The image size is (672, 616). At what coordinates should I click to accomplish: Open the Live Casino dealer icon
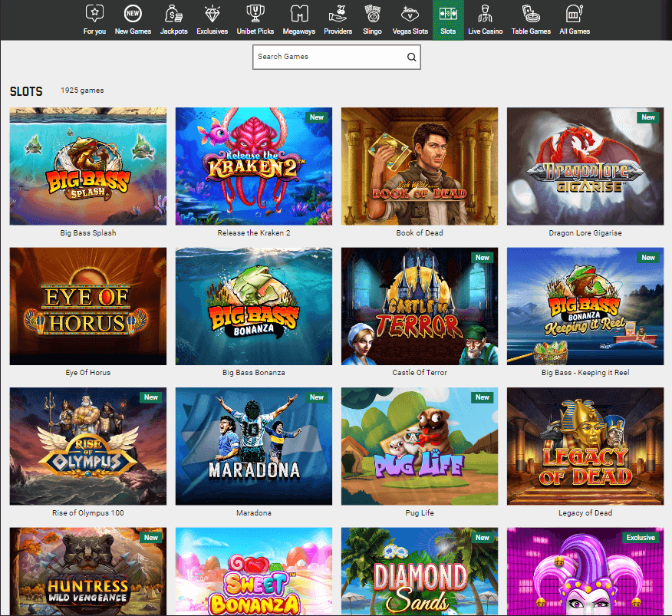click(x=485, y=13)
